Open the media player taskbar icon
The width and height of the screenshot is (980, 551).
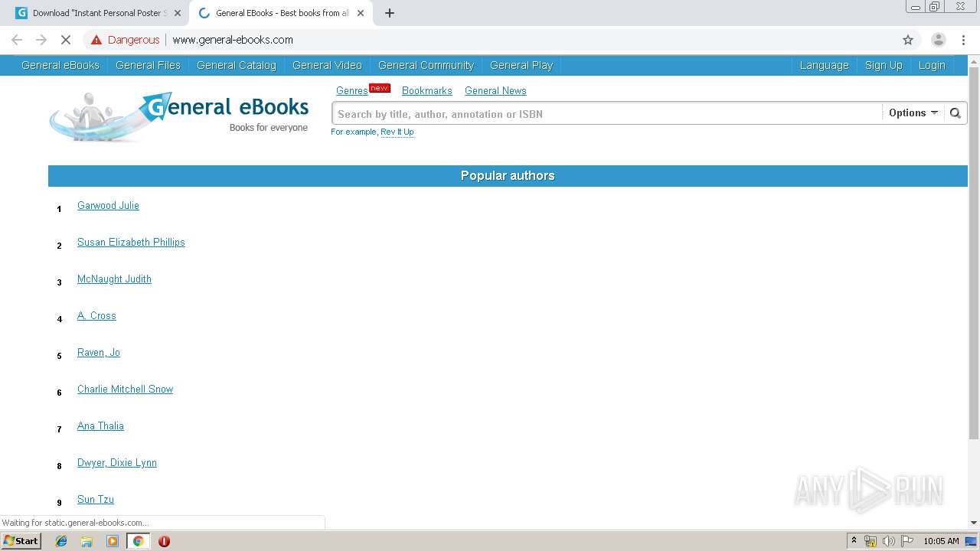tap(113, 541)
